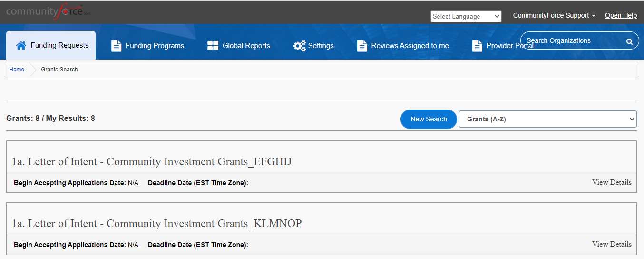644x259 pixels.
Task: Click the 'Grants: 8 / My Results: 8' text
Action: click(50, 118)
